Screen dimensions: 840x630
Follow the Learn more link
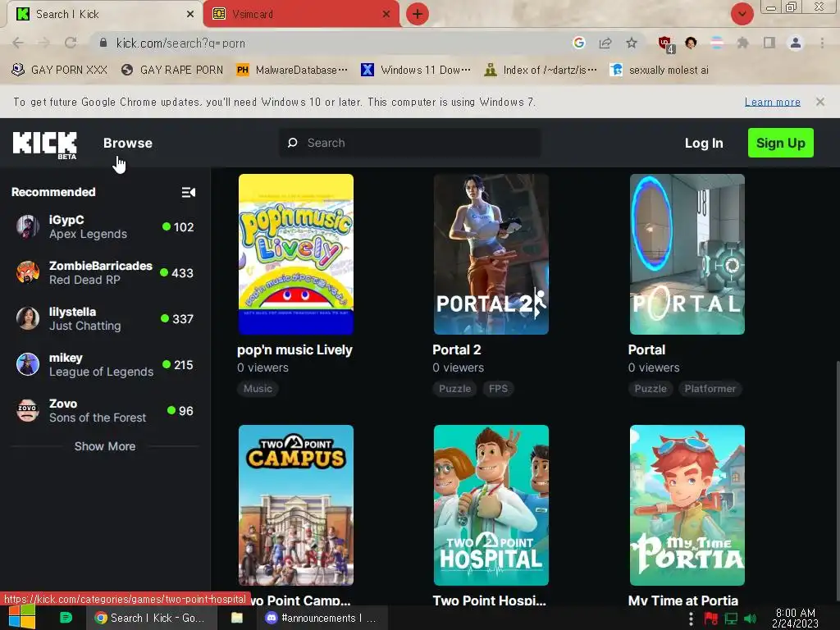coord(772,102)
